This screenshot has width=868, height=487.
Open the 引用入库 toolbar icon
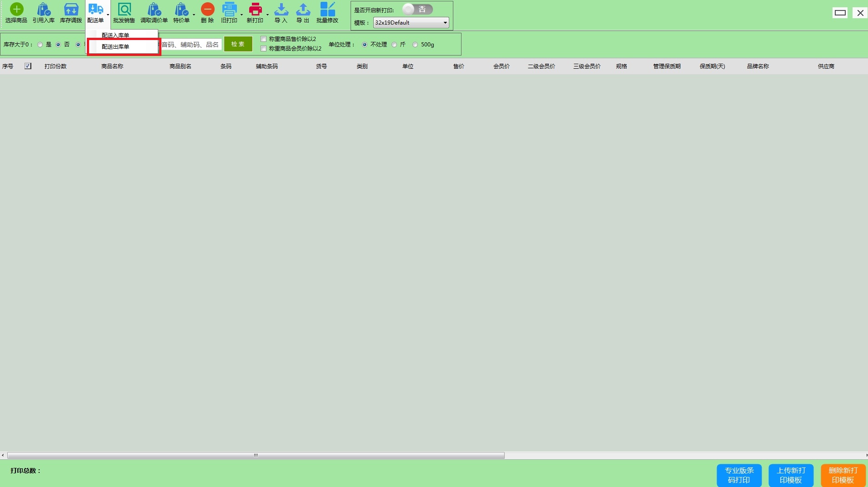pos(44,10)
